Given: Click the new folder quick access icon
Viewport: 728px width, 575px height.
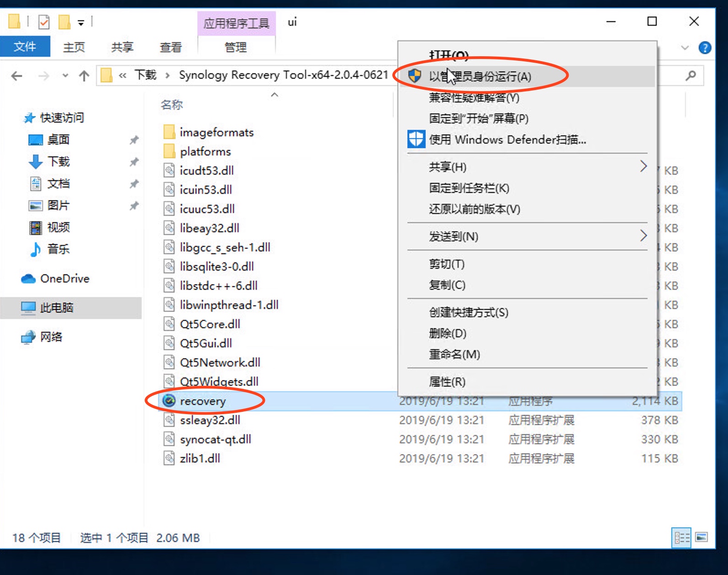Looking at the screenshot, I should click(x=64, y=21).
